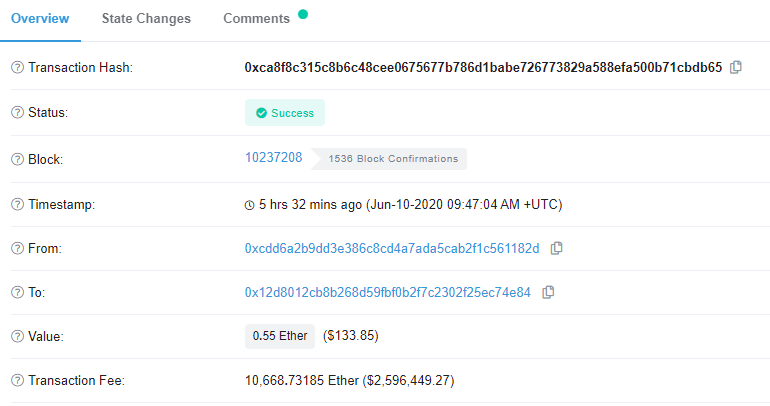This screenshot has height=406, width=770.
Task: Click the green Success status badge
Action: 285,113
